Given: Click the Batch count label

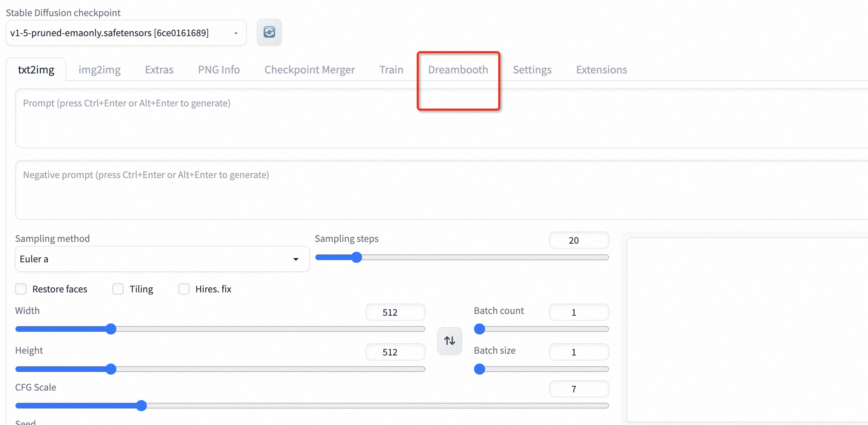Looking at the screenshot, I should [x=499, y=311].
